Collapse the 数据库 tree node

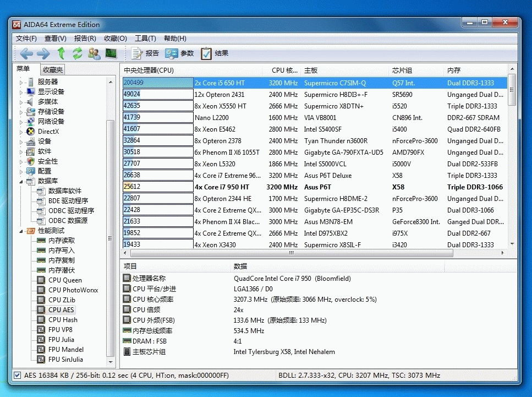pos(22,181)
